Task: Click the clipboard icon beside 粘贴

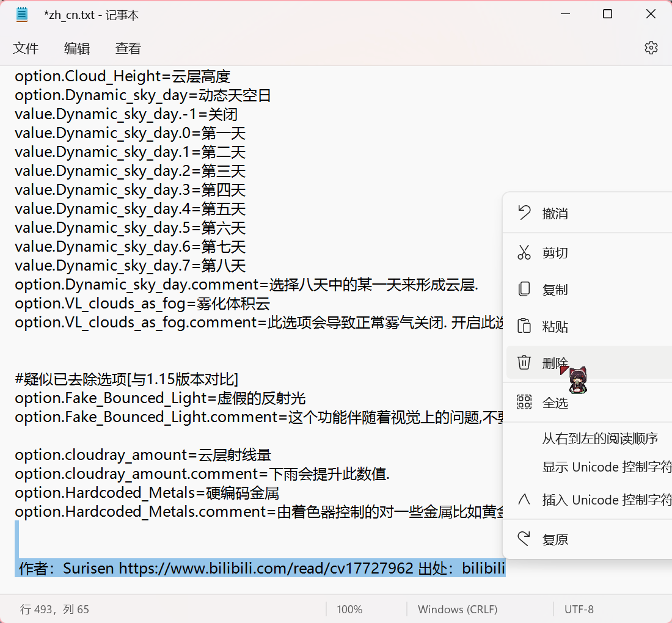Action: pos(524,326)
